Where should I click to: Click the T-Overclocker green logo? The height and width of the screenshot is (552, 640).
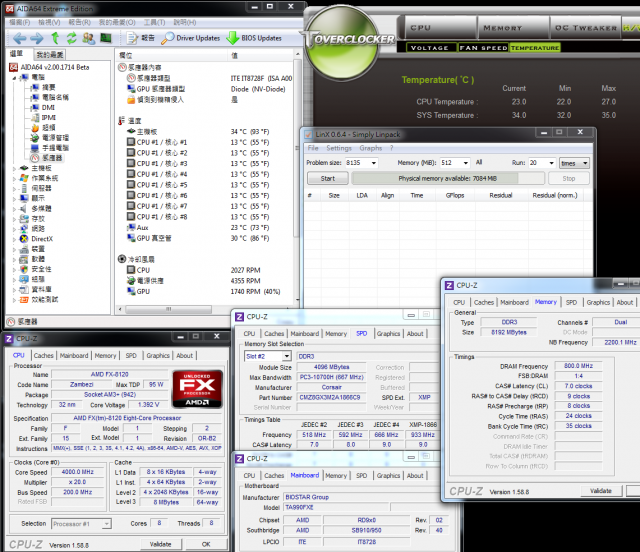click(x=342, y=43)
